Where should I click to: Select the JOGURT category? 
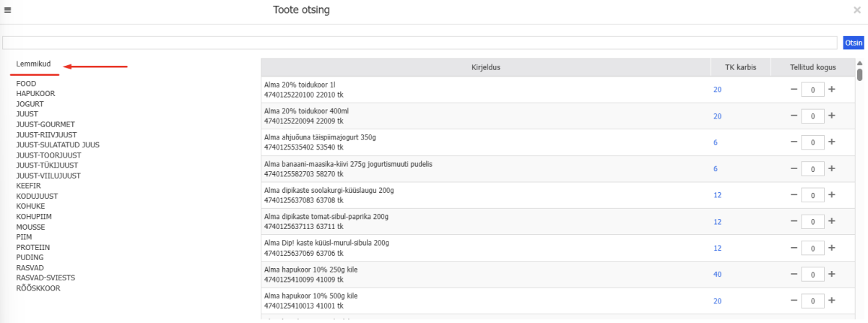pyautogui.click(x=30, y=104)
